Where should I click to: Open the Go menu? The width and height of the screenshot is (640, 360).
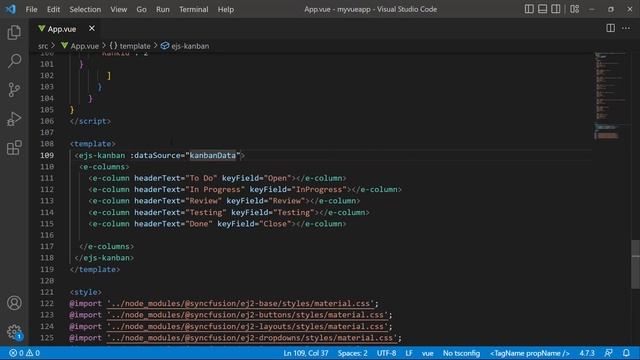(141, 9)
